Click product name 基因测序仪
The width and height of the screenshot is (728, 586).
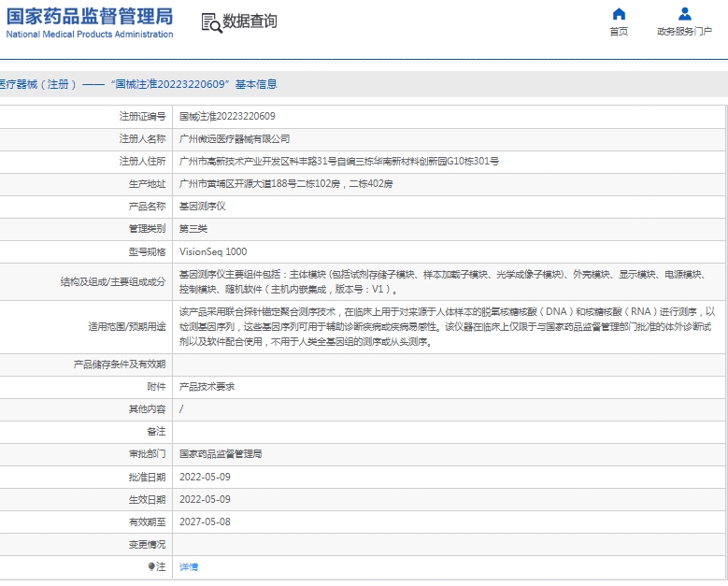tap(203, 207)
